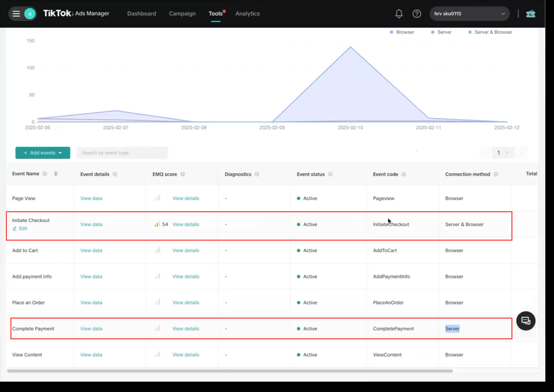Toggle the Server & Browser legend series
The width and height of the screenshot is (554, 392).
point(490,32)
